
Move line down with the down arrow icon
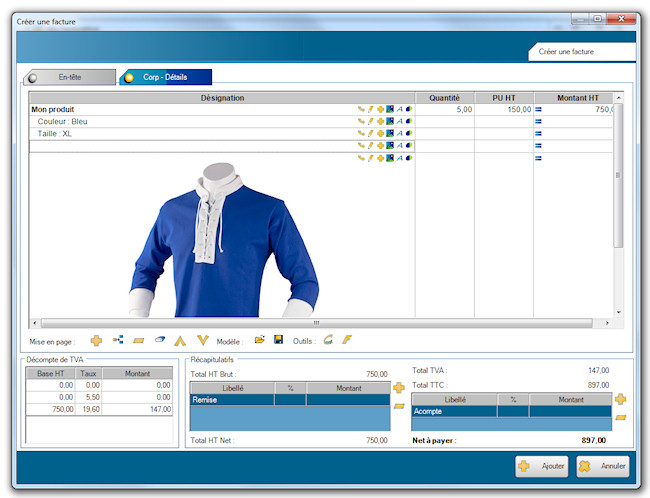coord(202,341)
